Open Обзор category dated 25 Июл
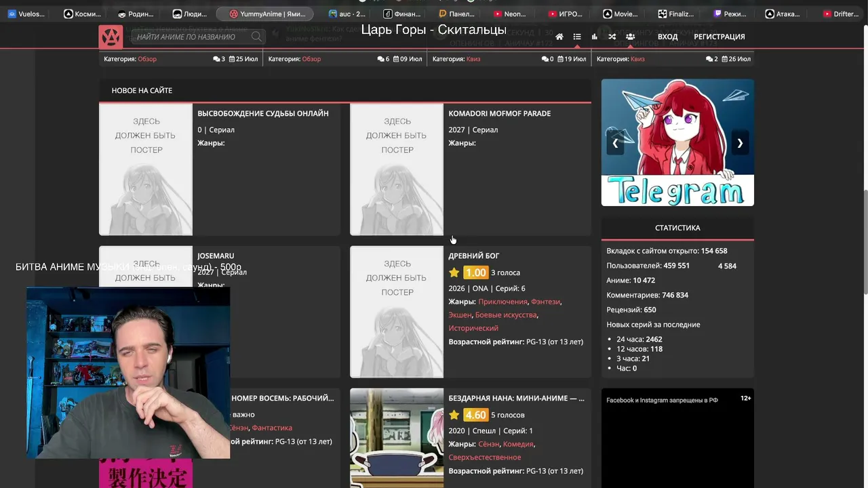868x488 pixels. pyautogui.click(x=147, y=59)
